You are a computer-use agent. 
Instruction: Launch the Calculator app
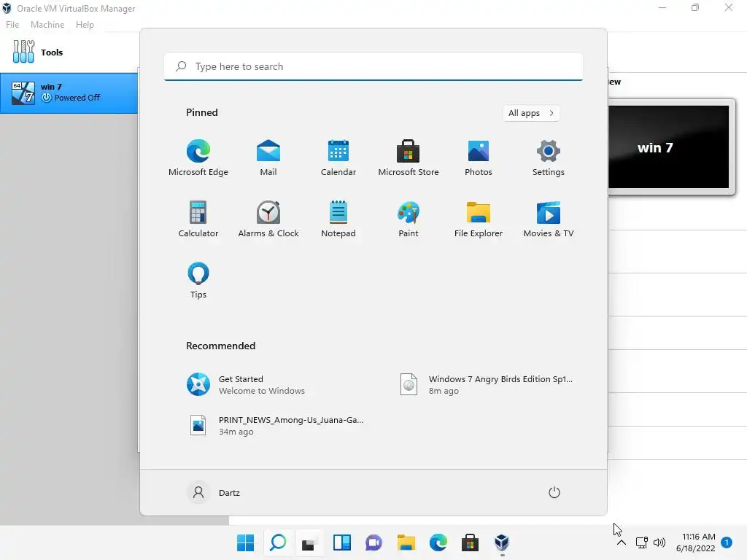[198, 219]
